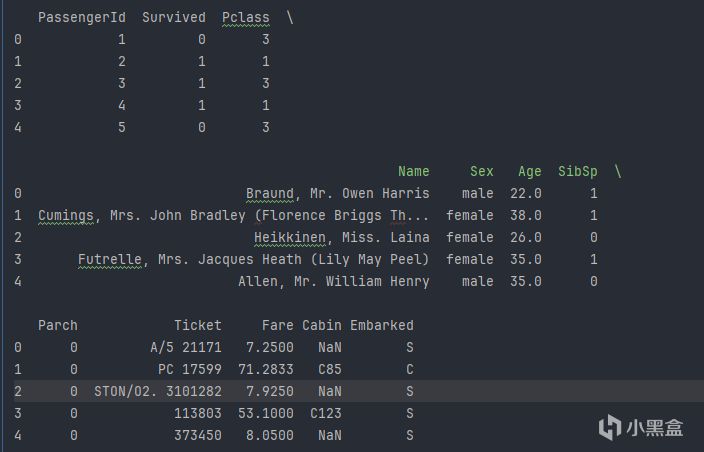Click the Sex column header
The image size is (704, 452).
tap(482, 171)
